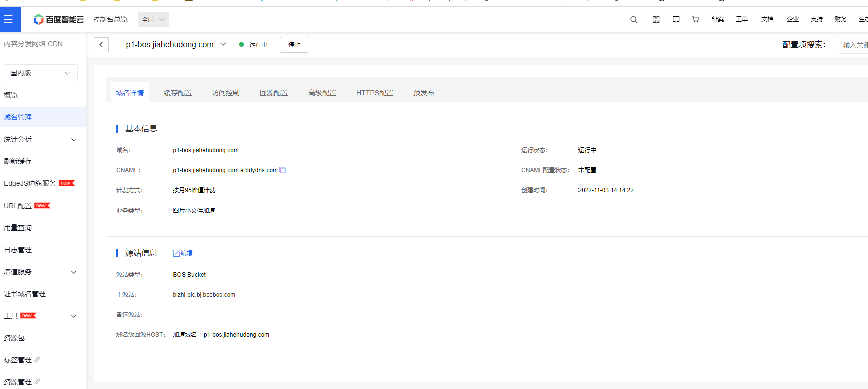Focus the 配置项搜索 input field
This screenshot has width=868, height=389.
[x=853, y=45]
